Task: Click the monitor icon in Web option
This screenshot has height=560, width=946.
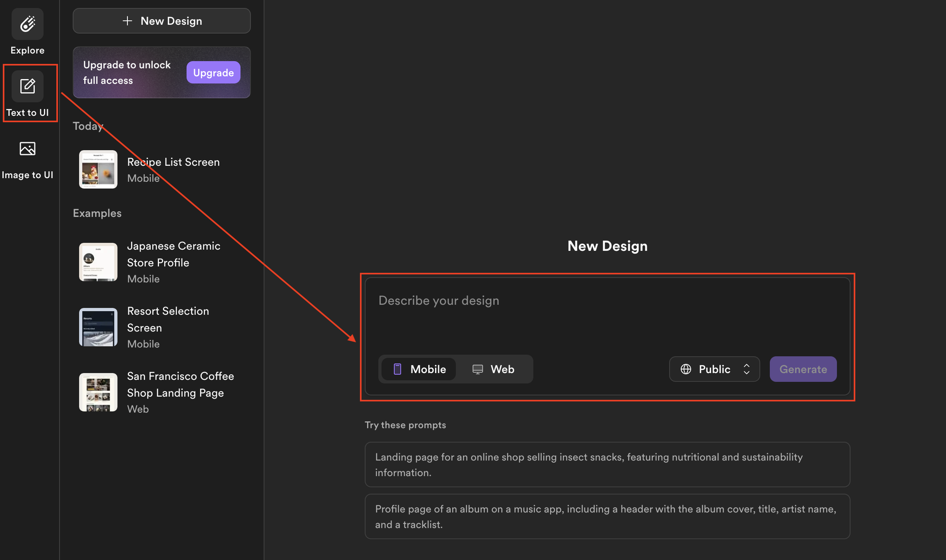Action: (478, 369)
